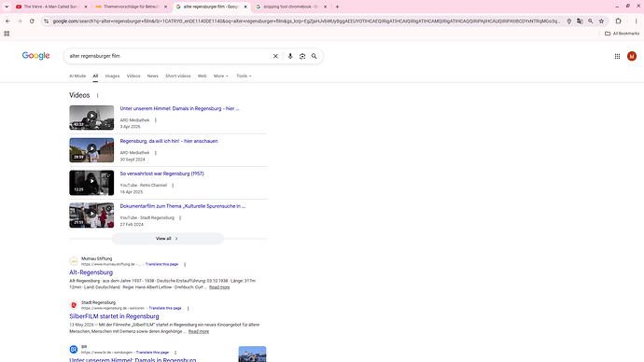Switch to Videos results tab

[133, 76]
